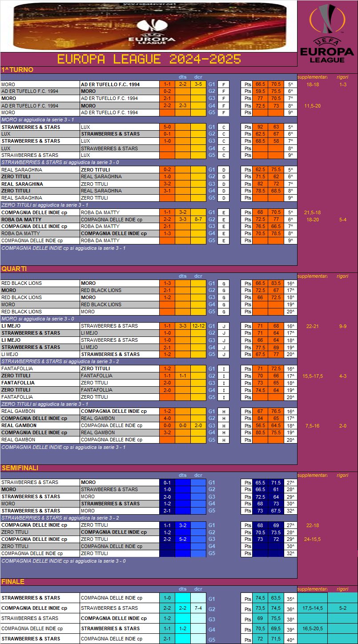Select the 5-0 score cell

click(167, 127)
